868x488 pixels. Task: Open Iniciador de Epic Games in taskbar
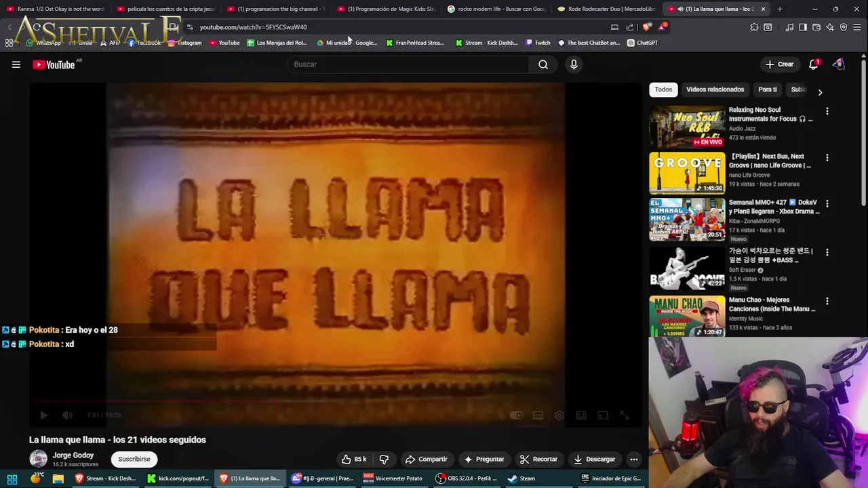(x=610, y=479)
